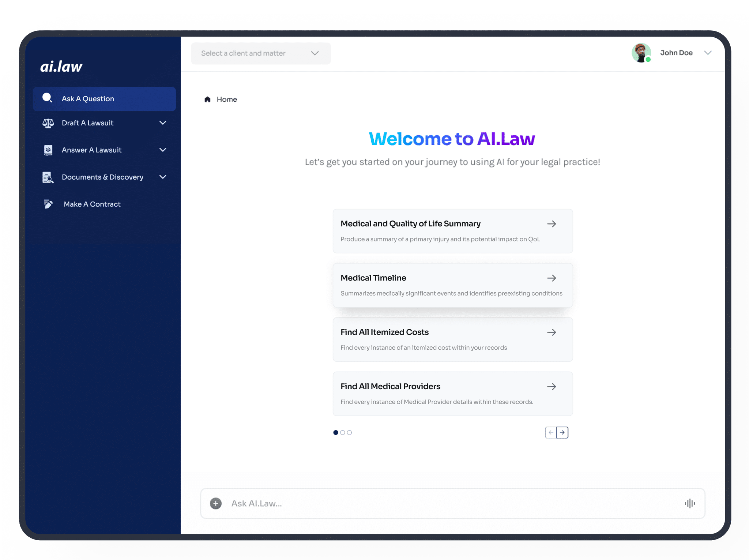The height and width of the screenshot is (560, 749).
Task: Open Medical Timeline using its arrow icon
Action: point(552,278)
